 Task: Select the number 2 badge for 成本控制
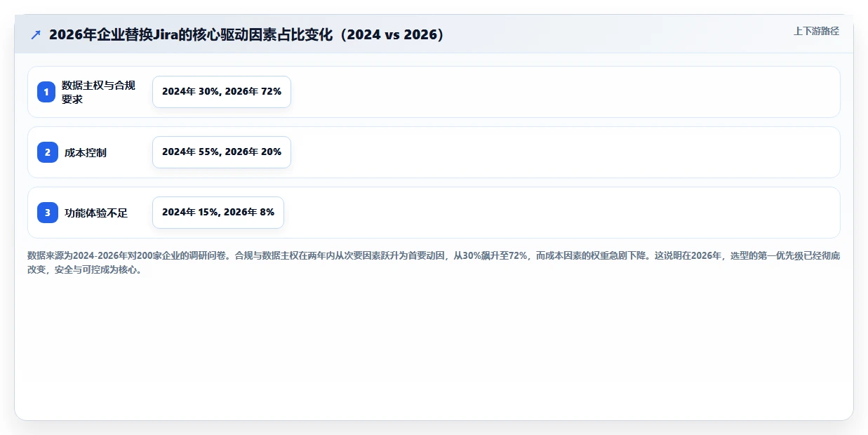click(x=47, y=152)
